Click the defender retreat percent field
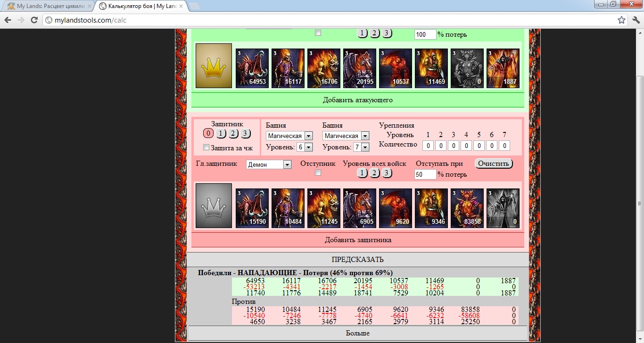 pyautogui.click(x=425, y=174)
